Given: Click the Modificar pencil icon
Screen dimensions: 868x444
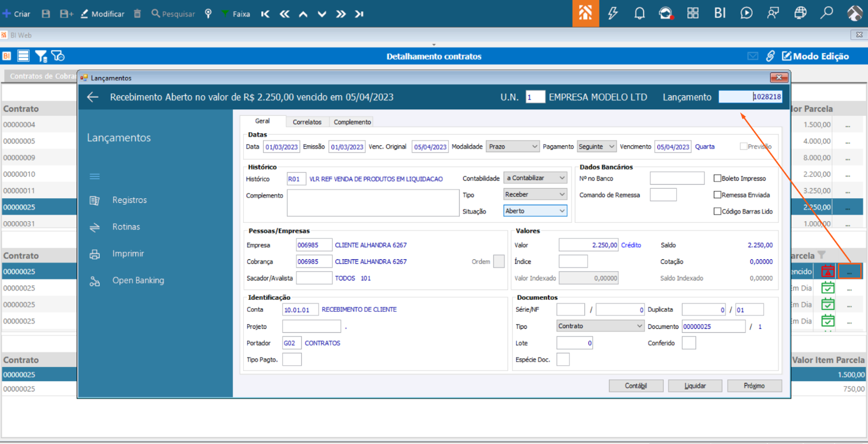Looking at the screenshot, I should pyautogui.click(x=84, y=14).
